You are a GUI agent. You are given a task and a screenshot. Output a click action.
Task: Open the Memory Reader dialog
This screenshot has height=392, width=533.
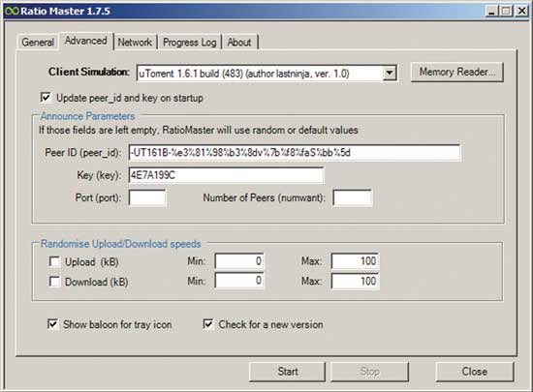point(456,72)
